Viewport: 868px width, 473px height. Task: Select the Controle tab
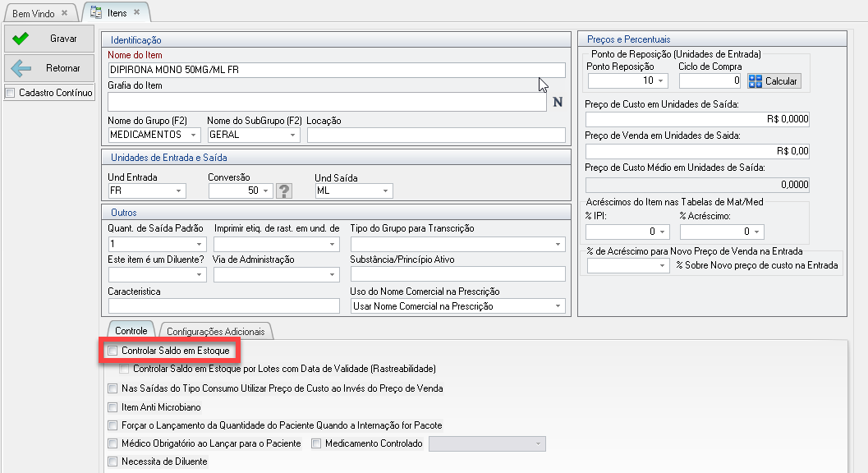pyautogui.click(x=131, y=330)
